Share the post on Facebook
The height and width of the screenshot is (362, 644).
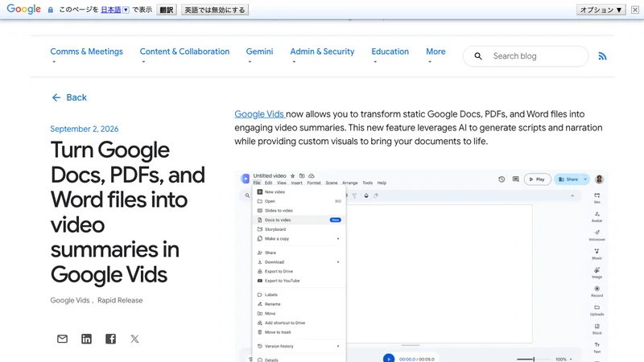click(x=110, y=339)
